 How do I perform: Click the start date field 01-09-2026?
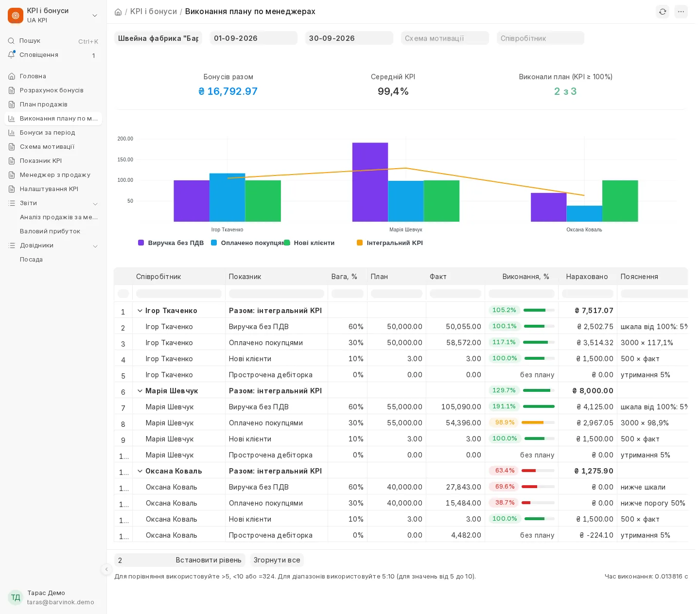[254, 38]
